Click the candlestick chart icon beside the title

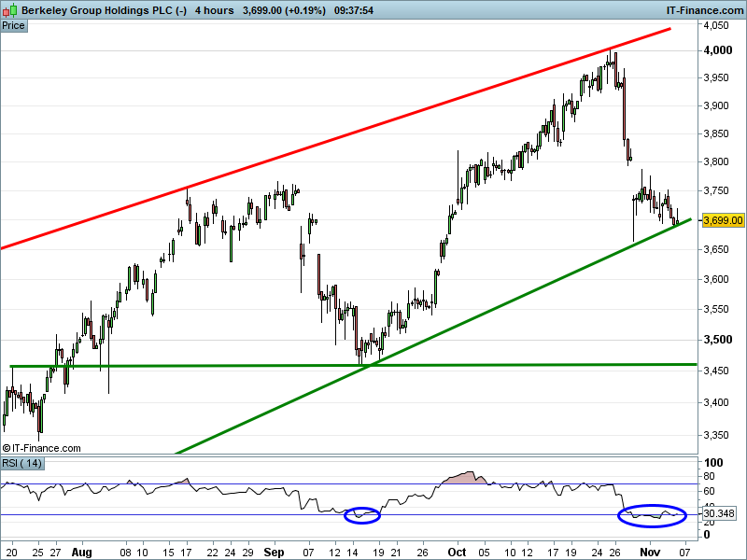click(x=9, y=10)
